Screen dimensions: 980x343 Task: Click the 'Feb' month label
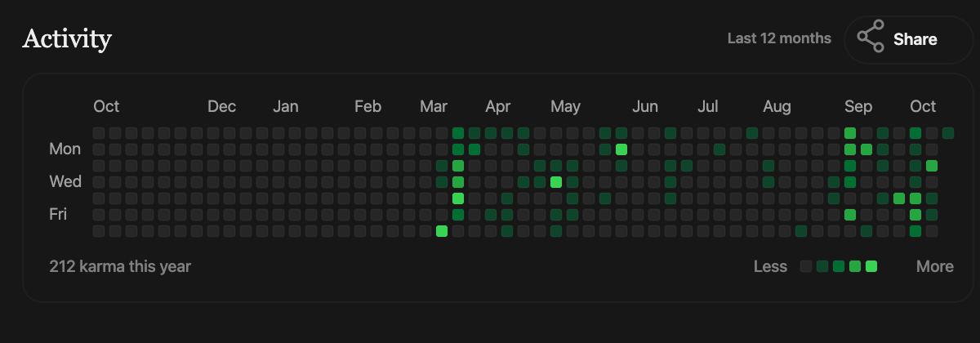point(367,106)
